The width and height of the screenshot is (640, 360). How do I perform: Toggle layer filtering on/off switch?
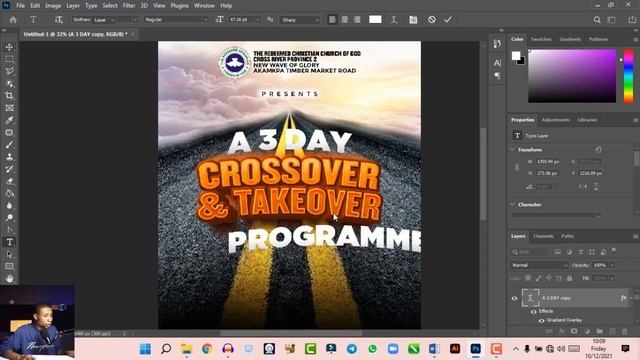click(614, 250)
